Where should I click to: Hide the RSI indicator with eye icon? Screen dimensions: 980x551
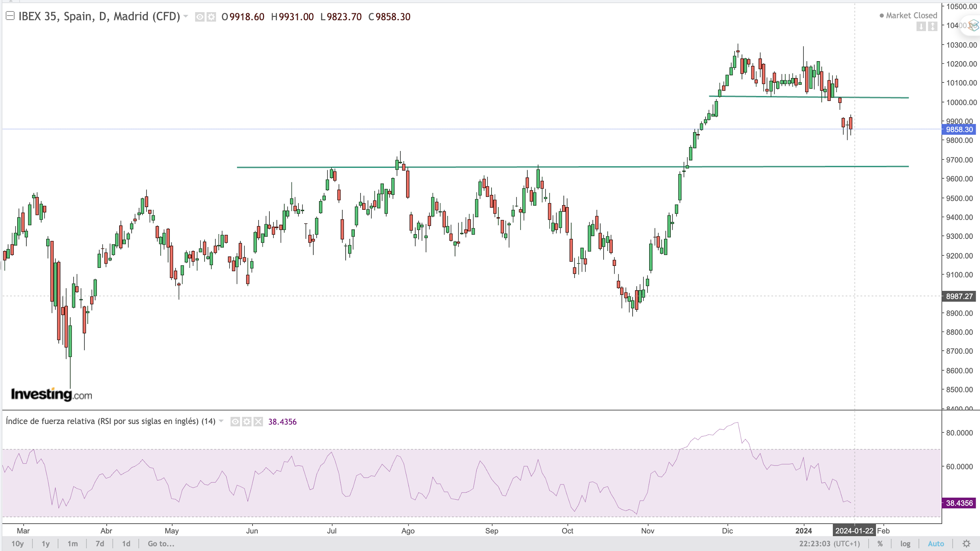point(235,422)
